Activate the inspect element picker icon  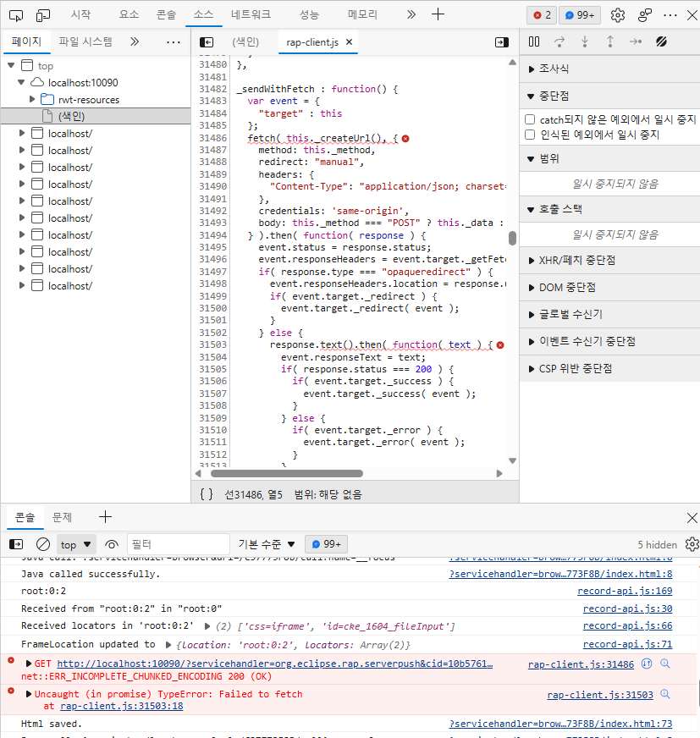pos(15,15)
